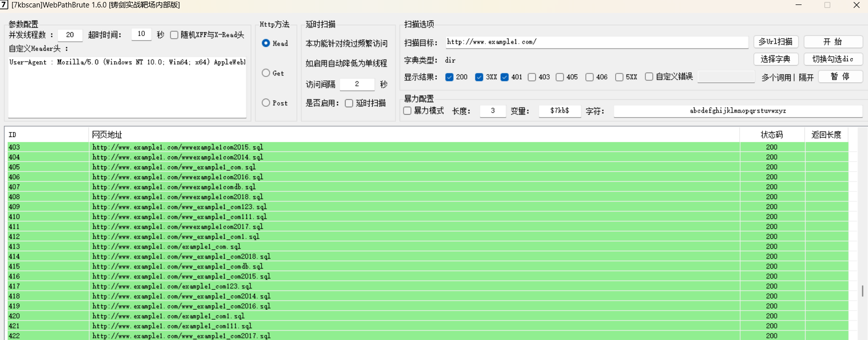Select result row with ID 422
The height and width of the screenshot is (340, 868).
(428, 336)
